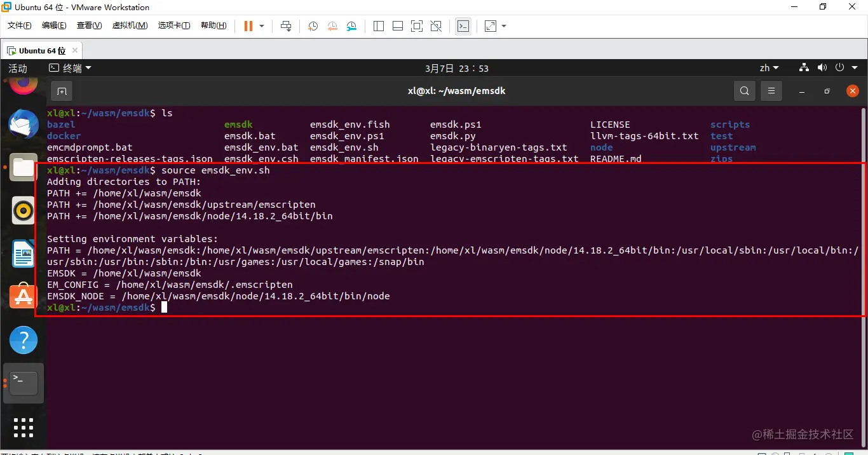The image size is (868, 455).
Task: Enter full screen mode
Action: (x=417, y=26)
